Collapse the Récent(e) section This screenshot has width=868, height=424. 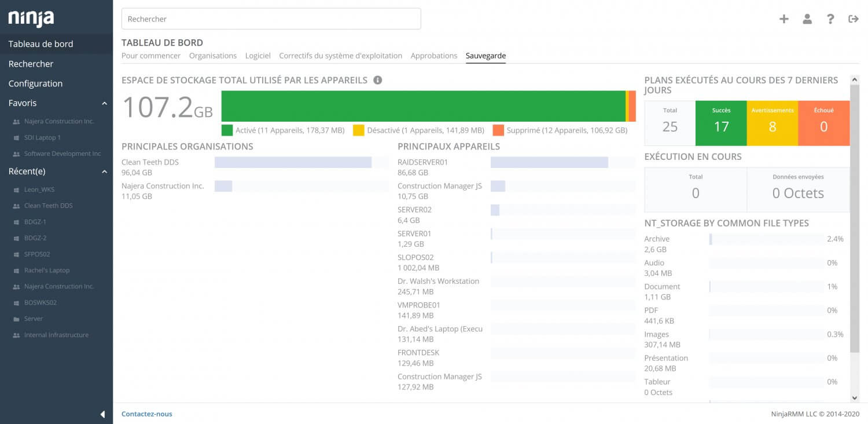click(104, 171)
